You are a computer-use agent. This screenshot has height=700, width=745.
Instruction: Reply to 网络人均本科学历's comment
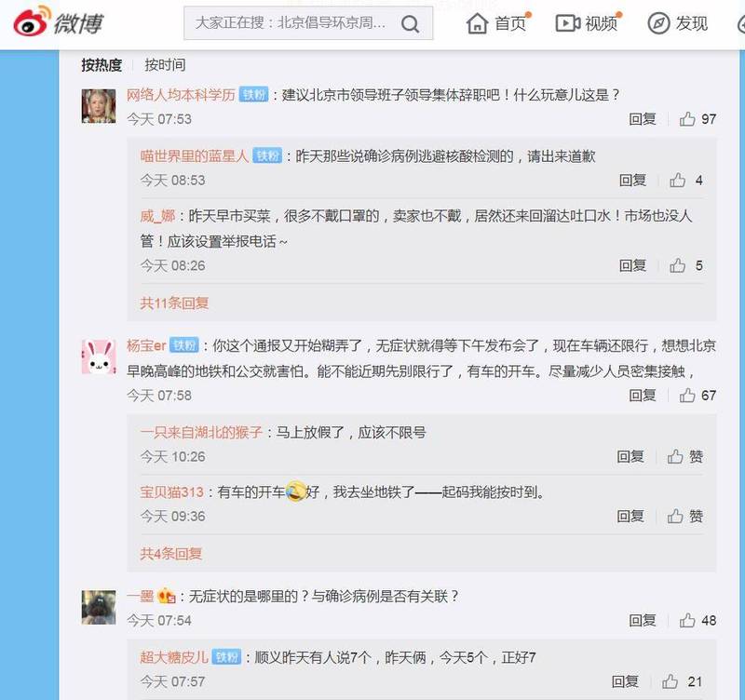(x=643, y=119)
